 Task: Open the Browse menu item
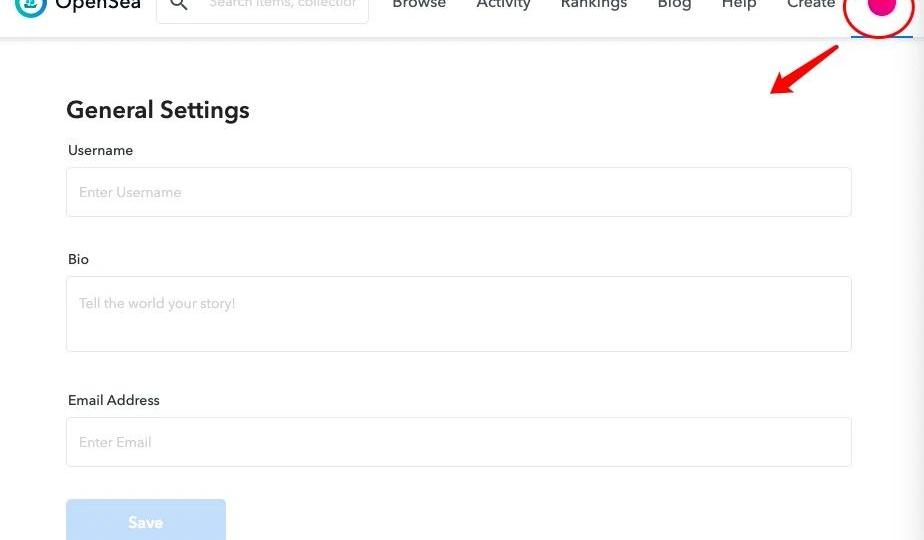click(419, 5)
